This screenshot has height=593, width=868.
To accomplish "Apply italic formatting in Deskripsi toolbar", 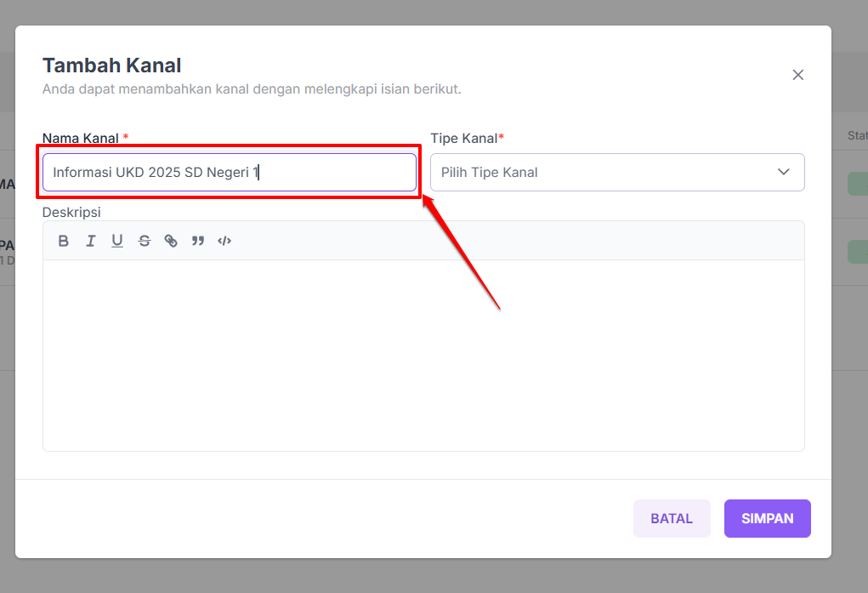I will click(x=90, y=241).
